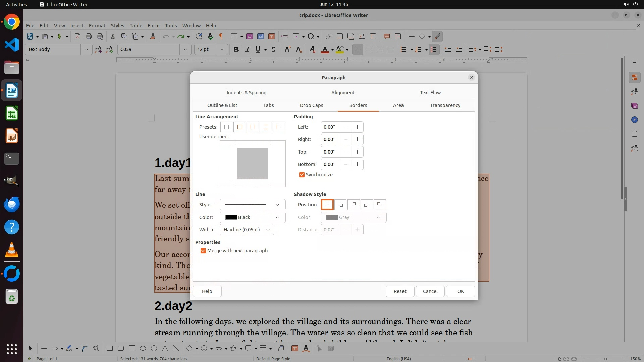Uncheck the Synchronize padding checkbox
Viewport: 644px width, 362px height.
point(302,175)
